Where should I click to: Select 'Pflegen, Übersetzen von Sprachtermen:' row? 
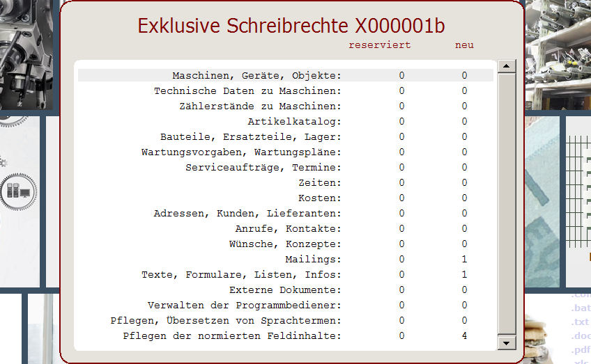click(x=285, y=320)
